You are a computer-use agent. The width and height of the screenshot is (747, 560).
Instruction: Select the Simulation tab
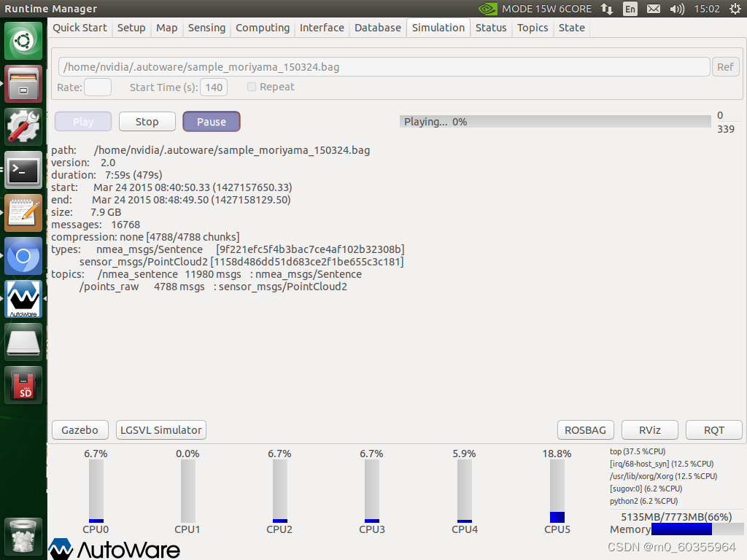click(x=438, y=28)
